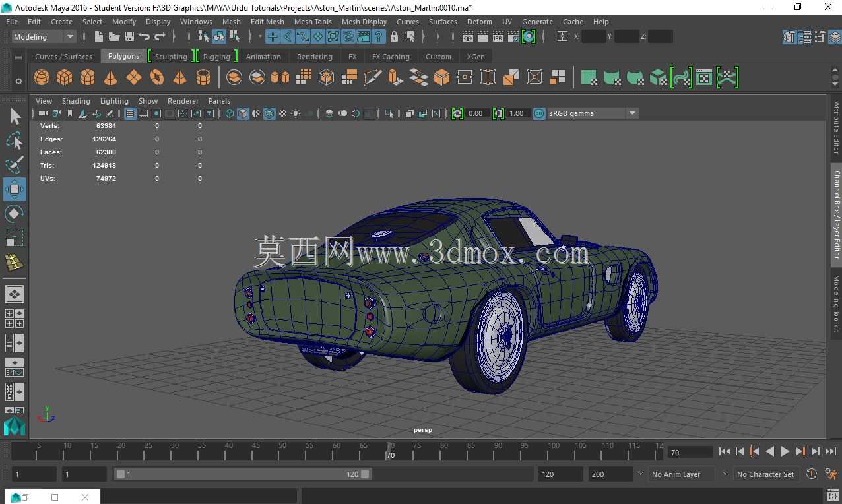This screenshot has width=842, height=504.
Task: Select the Select tool arrow in toolbox
Action: pos(15,117)
